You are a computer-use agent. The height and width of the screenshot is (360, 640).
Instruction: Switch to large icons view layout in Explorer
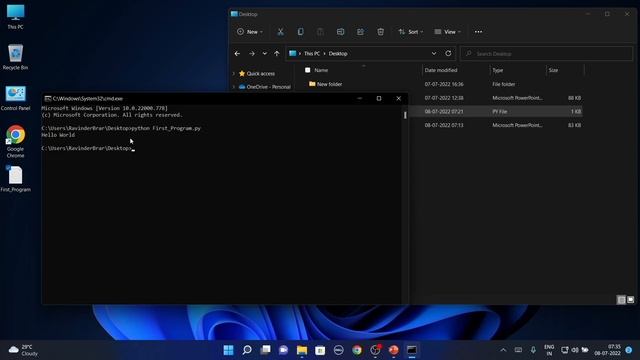(631, 300)
